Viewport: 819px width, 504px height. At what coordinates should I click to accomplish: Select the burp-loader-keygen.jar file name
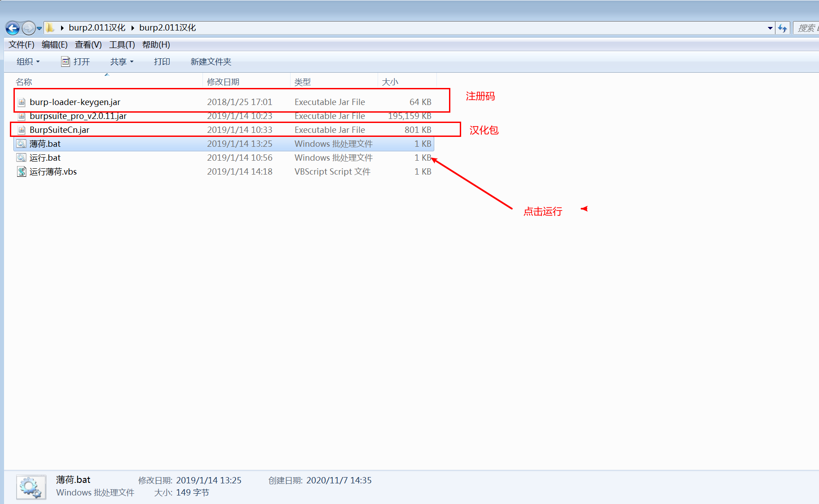(x=75, y=102)
